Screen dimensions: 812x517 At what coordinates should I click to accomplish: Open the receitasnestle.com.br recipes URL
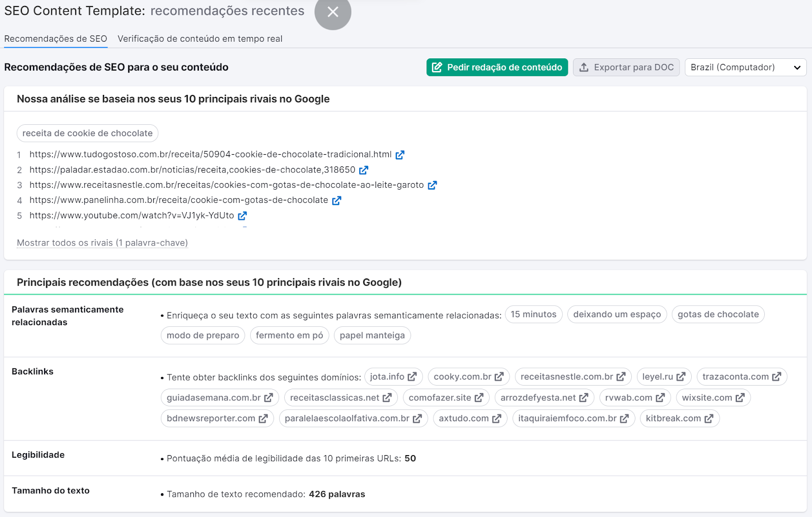pos(226,185)
